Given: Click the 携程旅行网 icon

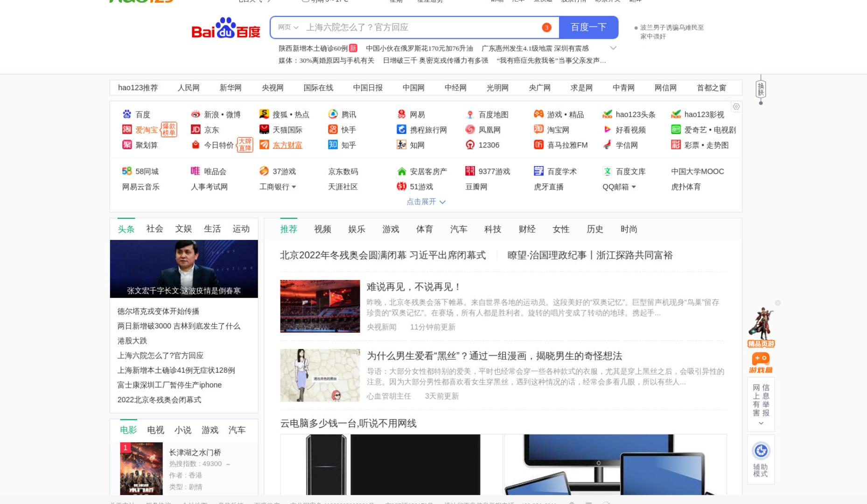Looking at the screenshot, I should click(x=401, y=130).
